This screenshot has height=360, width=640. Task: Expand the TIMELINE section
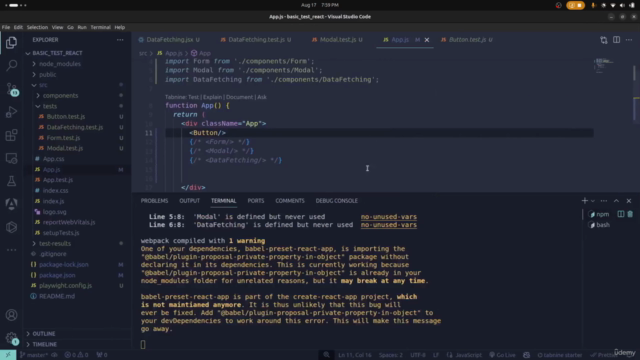44,344
